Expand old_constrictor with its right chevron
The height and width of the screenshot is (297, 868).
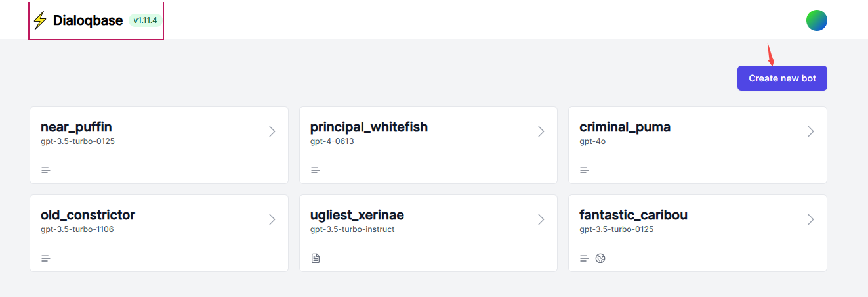click(x=272, y=219)
